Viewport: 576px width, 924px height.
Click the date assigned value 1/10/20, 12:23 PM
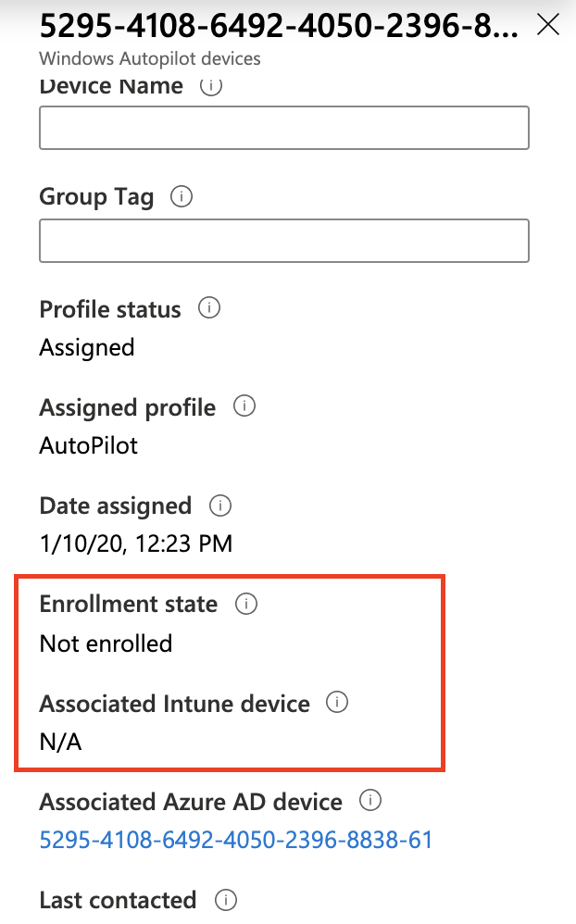point(135,543)
